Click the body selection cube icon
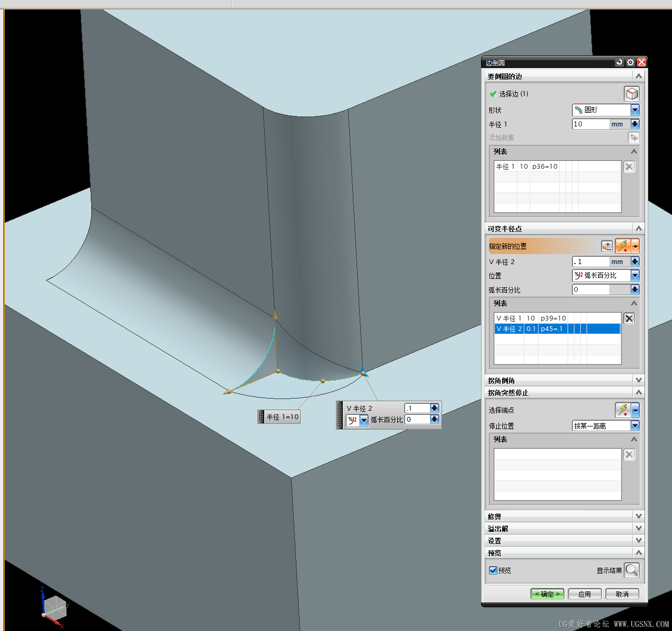Viewport: 672px width, 631px height. (631, 94)
